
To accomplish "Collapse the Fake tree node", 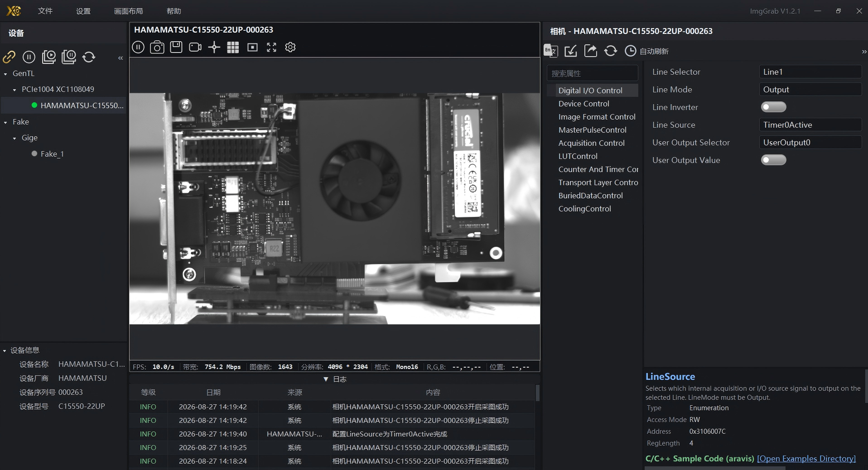I will pos(5,122).
